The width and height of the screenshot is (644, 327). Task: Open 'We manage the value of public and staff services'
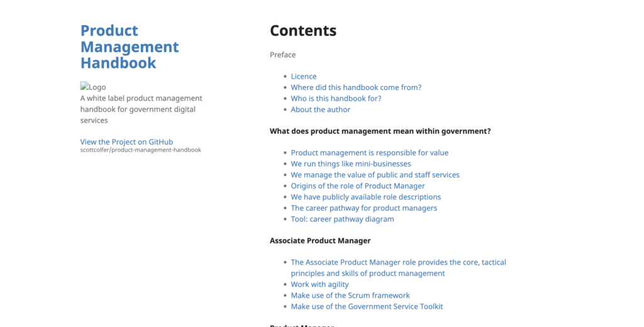click(375, 175)
